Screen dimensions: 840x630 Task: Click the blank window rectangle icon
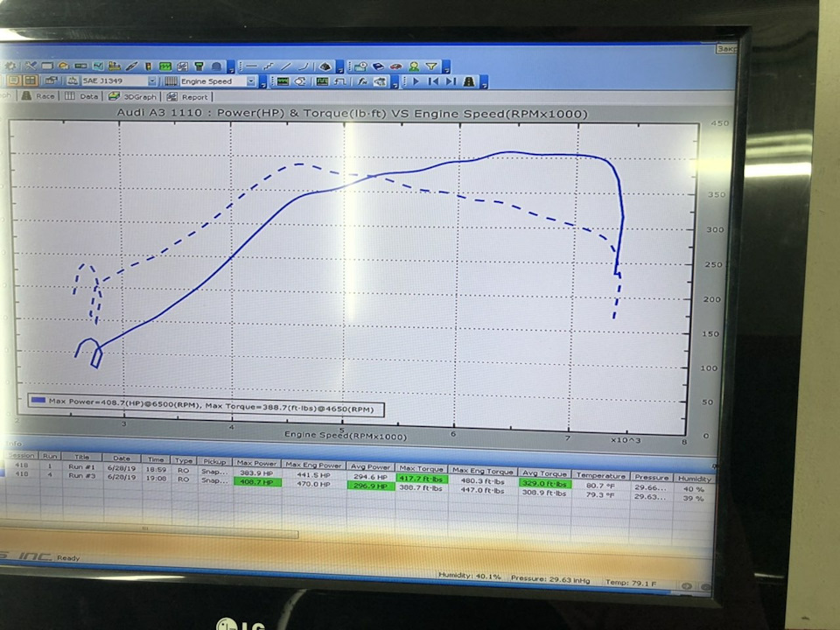click(x=47, y=66)
